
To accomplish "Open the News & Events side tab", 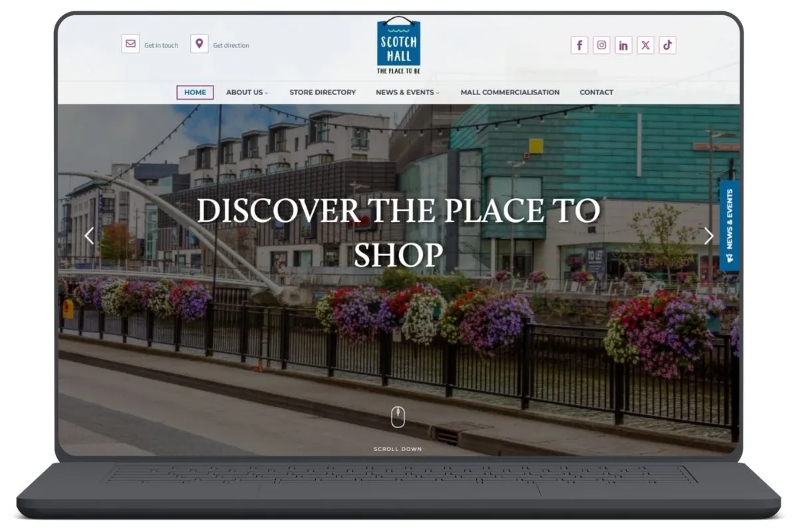I will (729, 225).
